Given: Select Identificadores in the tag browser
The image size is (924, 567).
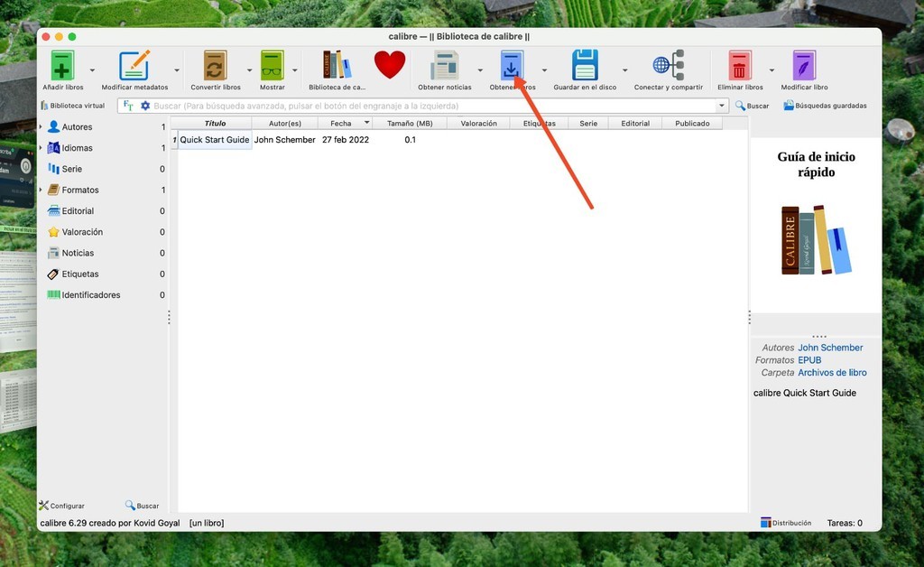Looking at the screenshot, I should [x=91, y=295].
